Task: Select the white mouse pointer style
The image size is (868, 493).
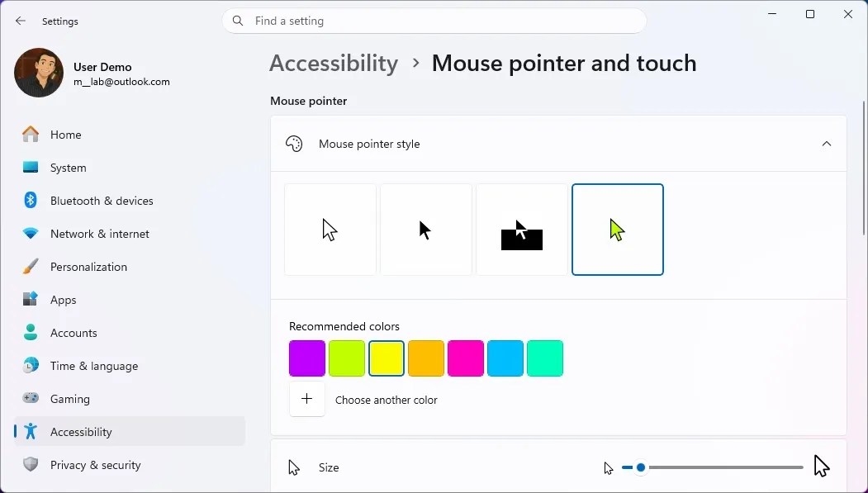Action: 330,230
